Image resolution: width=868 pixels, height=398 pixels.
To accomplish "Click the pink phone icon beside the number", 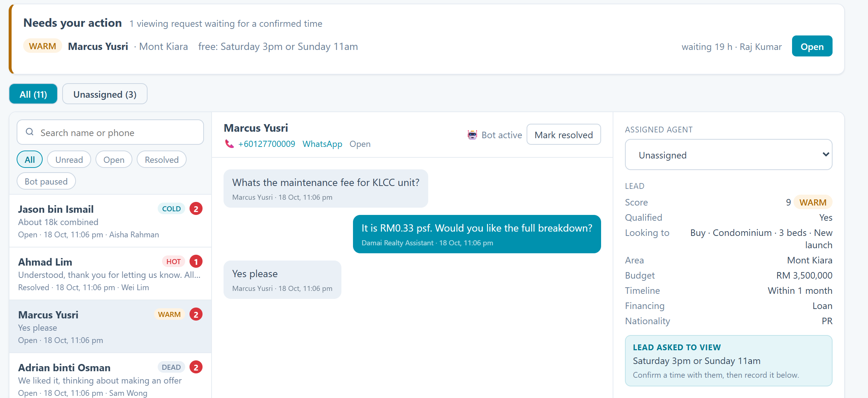I will [229, 144].
